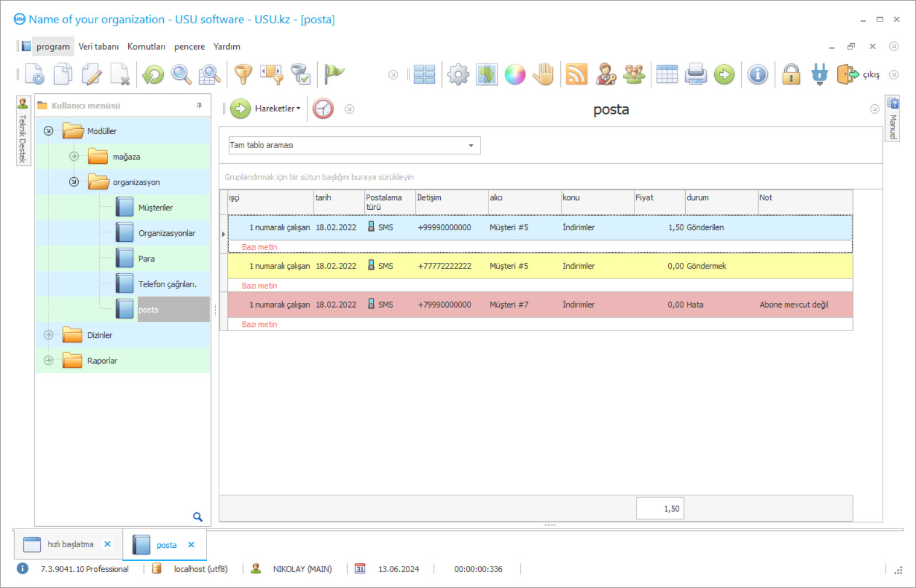Click the red clock icon beside Hareketler
Image resolution: width=916 pixels, height=588 pixels.
[323, 108]
